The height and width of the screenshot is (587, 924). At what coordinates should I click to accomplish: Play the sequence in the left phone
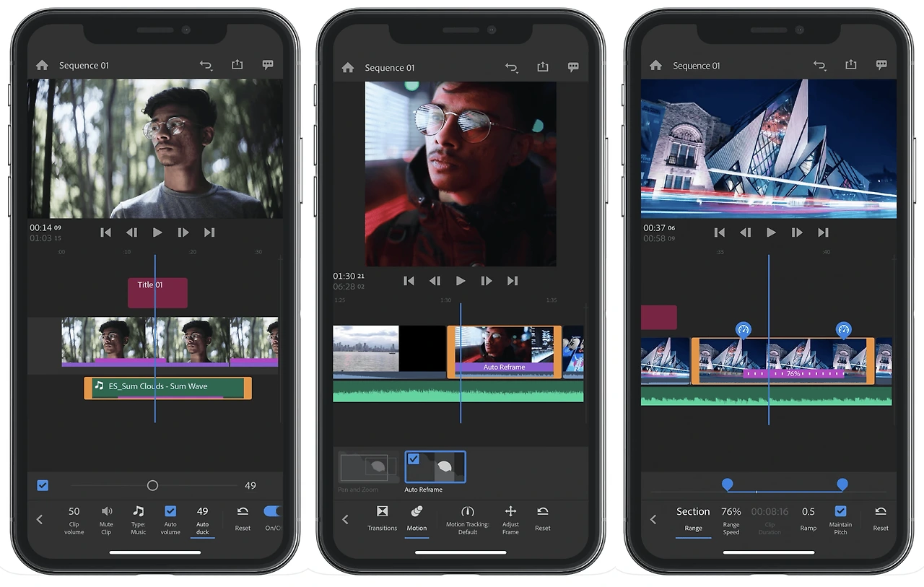coord(157,232)
